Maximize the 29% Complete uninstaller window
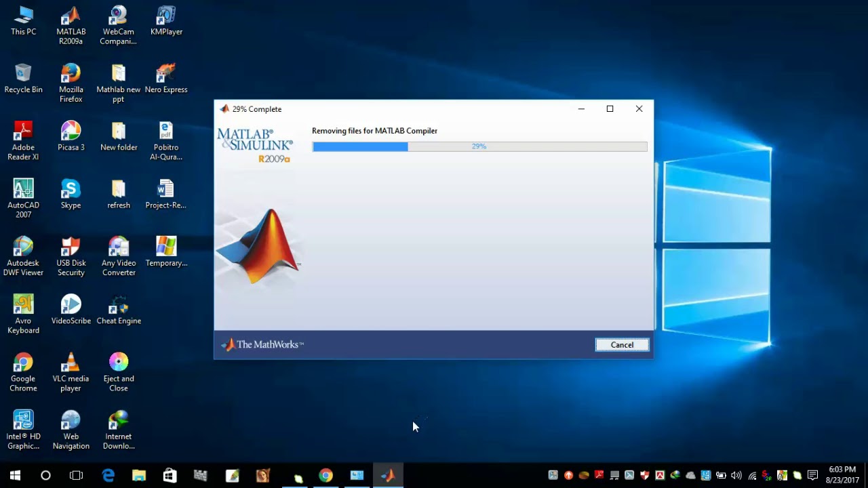868x488 pixels. [x=610, y=109]
